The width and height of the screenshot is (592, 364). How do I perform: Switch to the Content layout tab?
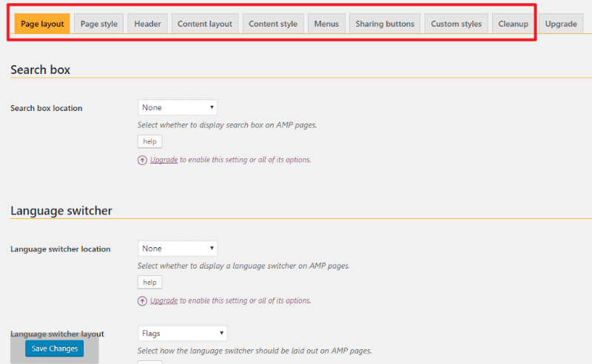(x=205, y=24)
